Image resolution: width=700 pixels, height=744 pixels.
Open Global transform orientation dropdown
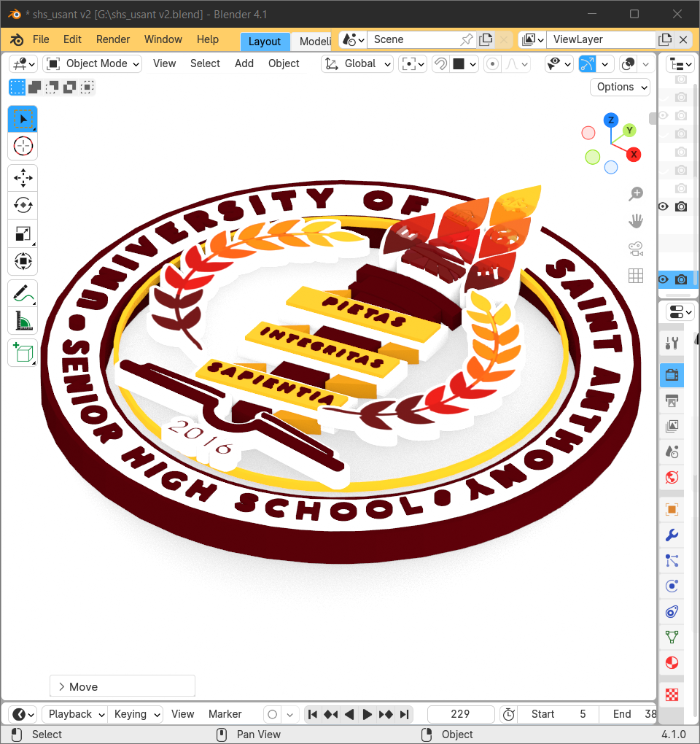357,64
